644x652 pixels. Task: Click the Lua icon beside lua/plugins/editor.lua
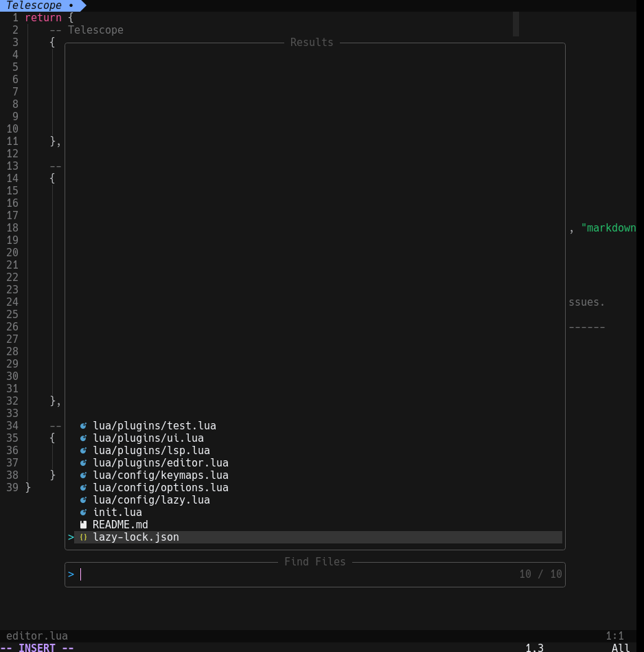(83, 463)
